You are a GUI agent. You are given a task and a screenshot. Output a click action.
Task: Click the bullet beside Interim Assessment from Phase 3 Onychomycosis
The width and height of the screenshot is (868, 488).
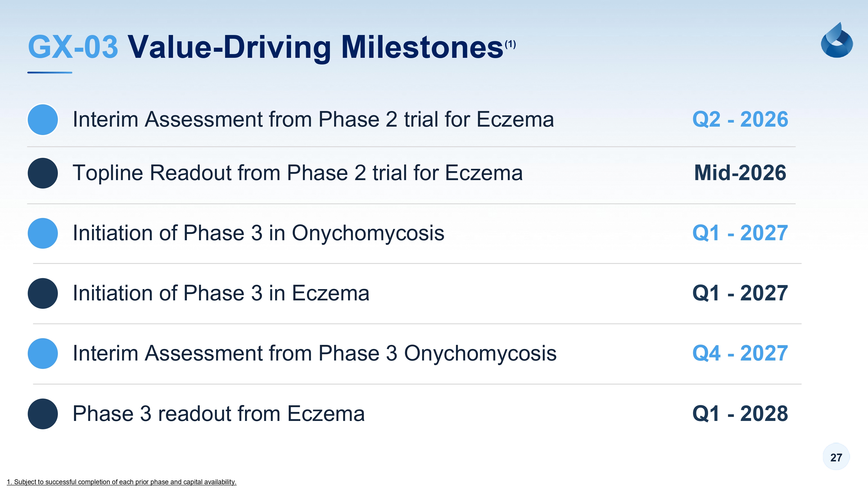tap(43, 353)
